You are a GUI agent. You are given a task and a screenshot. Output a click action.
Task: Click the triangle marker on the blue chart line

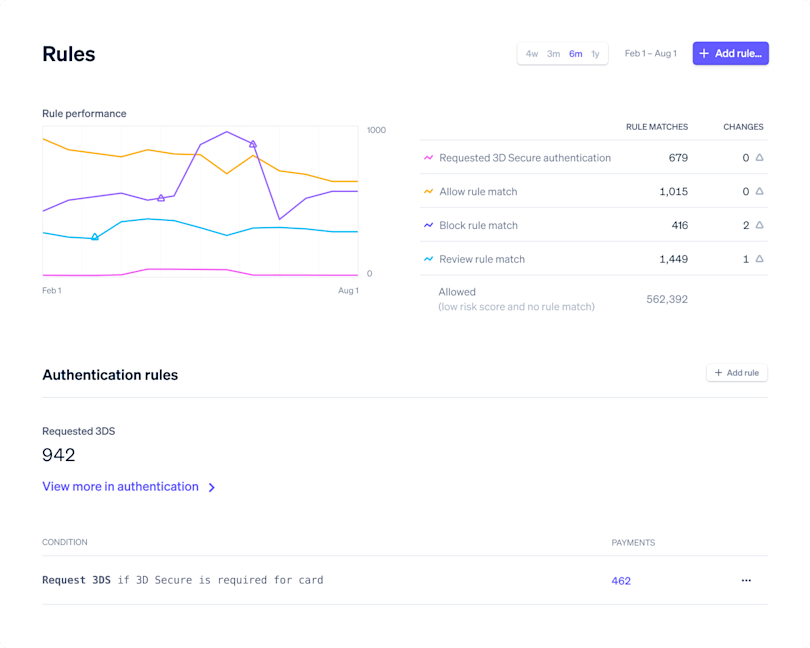[x=95, y=237]
